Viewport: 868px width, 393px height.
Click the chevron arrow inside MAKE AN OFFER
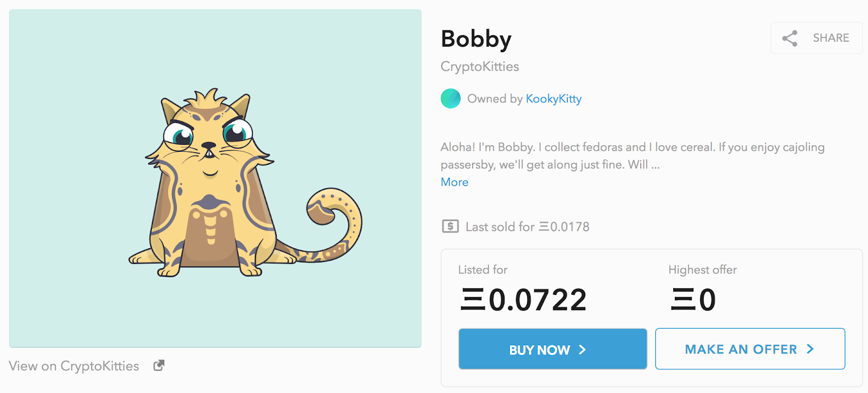click(810, 349)
